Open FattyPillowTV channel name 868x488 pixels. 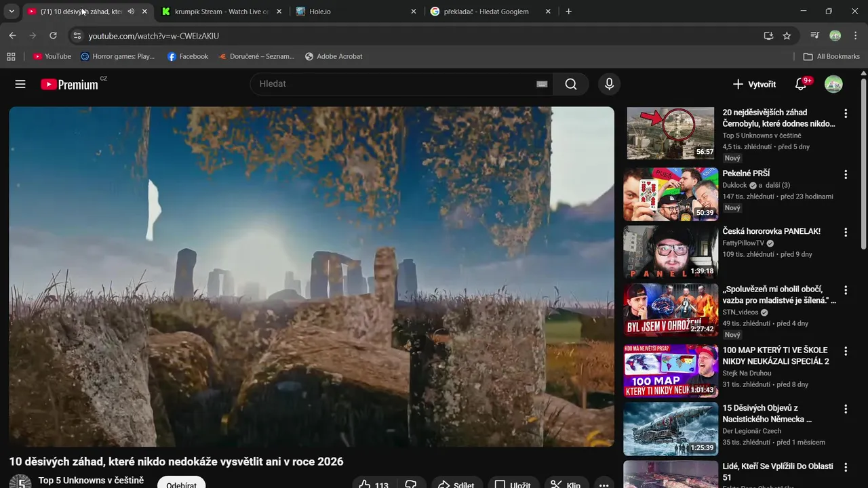(x=743, y=243)
